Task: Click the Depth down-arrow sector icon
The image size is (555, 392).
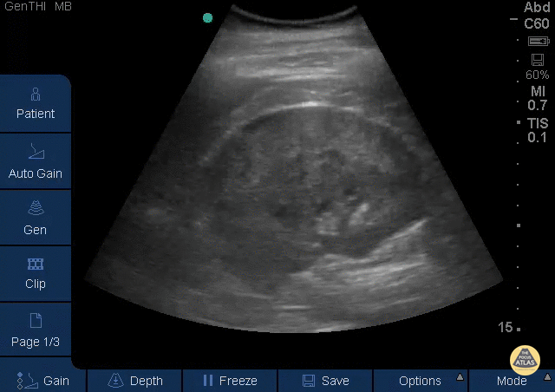Action: coord(115,381)
